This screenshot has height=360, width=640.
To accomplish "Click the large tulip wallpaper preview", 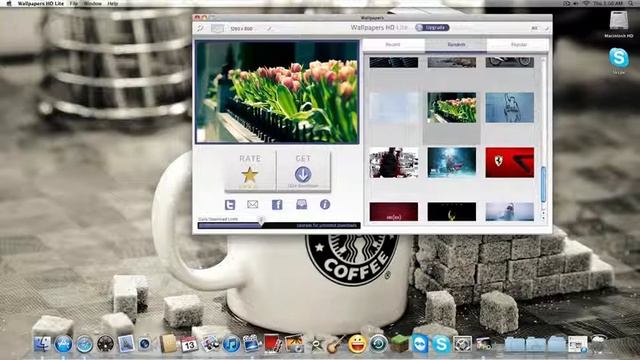I will pyautogui.click(x=277, y=92).
